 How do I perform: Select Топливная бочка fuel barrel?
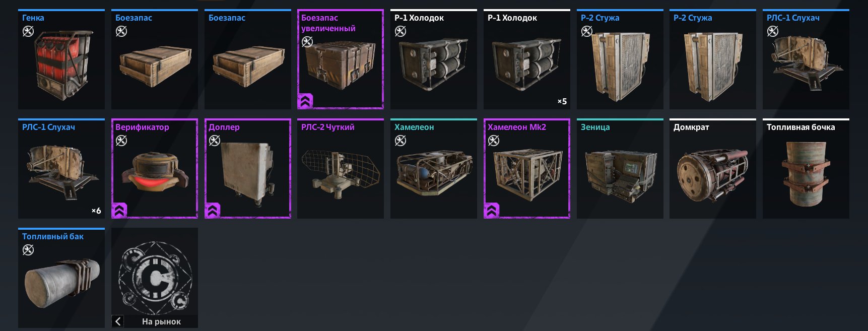[x=806, y=168]
